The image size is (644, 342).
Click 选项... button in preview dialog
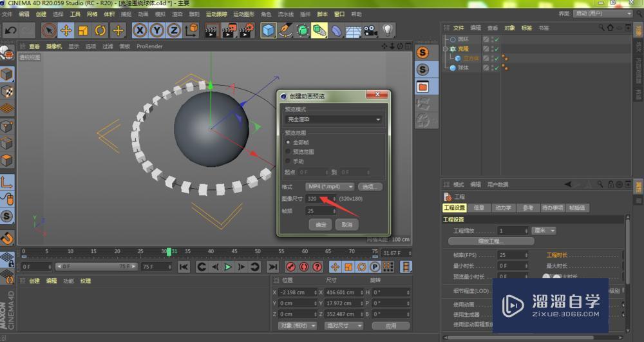(370, 187)
